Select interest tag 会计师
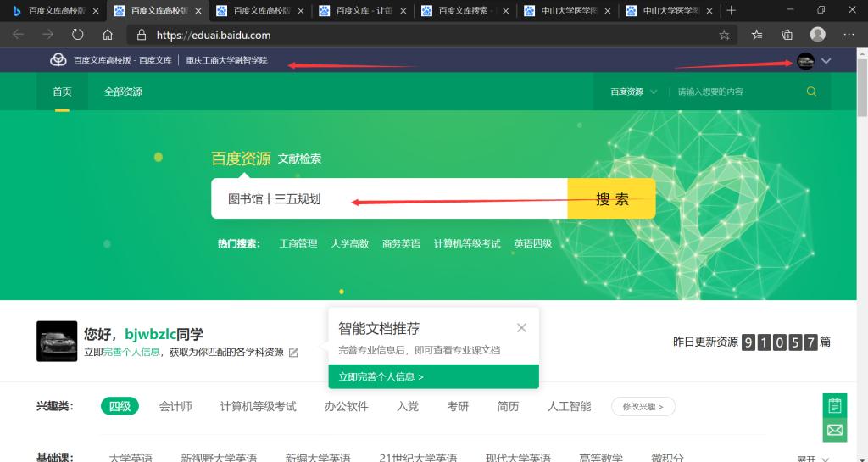The image size is (868, 462). coord(175,407)
